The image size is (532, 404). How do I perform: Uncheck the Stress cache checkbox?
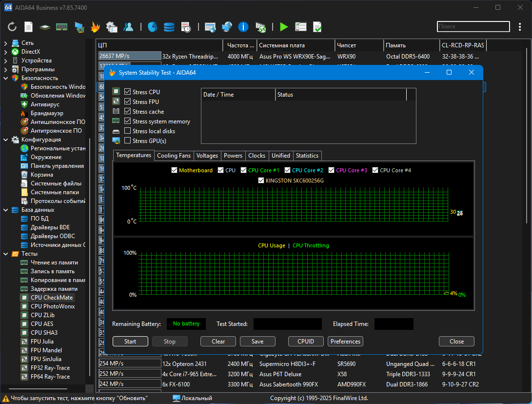tap(128, 111)
